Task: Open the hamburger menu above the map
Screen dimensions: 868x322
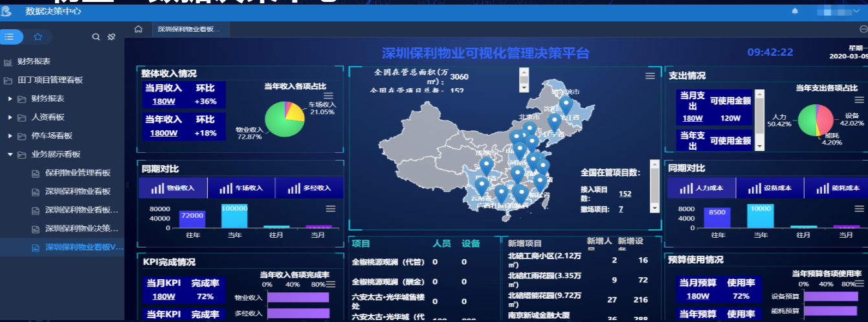Action: [x=650, y=76]
